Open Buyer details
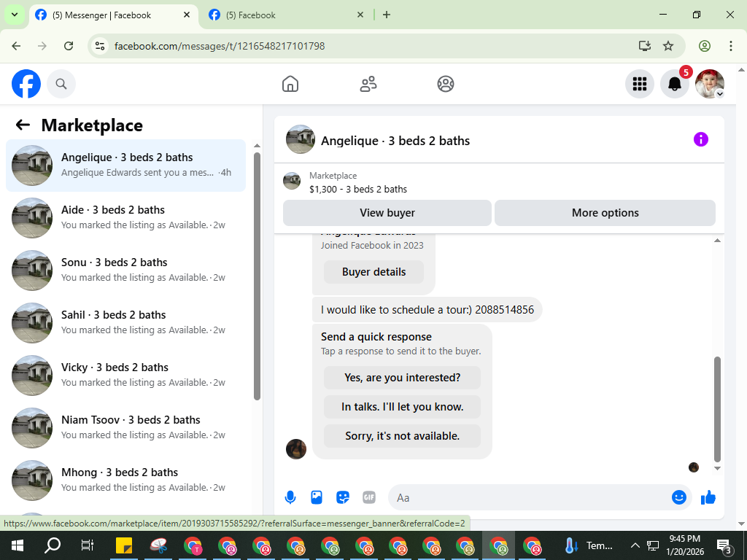747x560 pixels. [374, 272]
